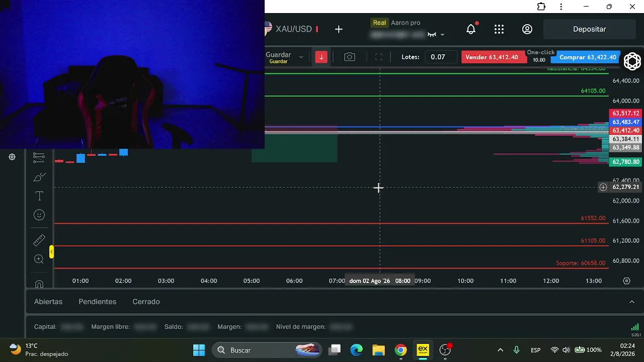The image size is (644, 362).
Task: Open the Windows Start menu
Action: pyautogui.click(x=199, y=350)
